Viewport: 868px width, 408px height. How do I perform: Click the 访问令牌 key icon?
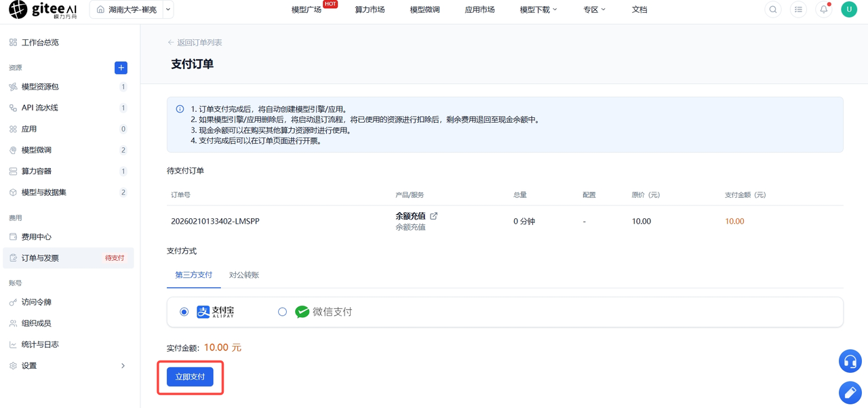click(x=13, y=302)
